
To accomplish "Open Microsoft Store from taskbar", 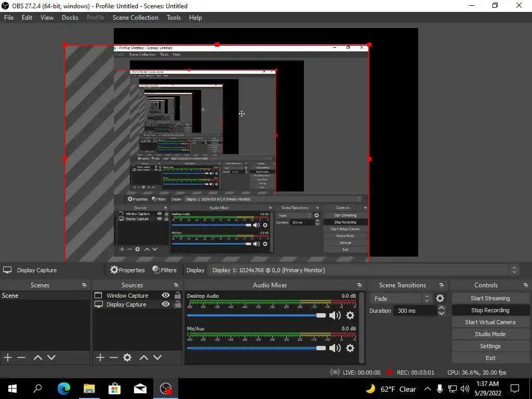I will [115, 389].
